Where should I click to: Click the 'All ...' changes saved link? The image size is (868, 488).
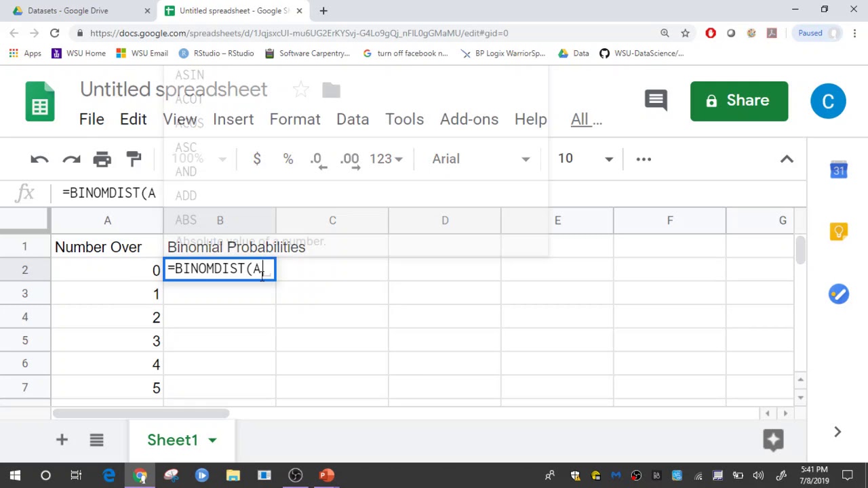coord(587,119)
